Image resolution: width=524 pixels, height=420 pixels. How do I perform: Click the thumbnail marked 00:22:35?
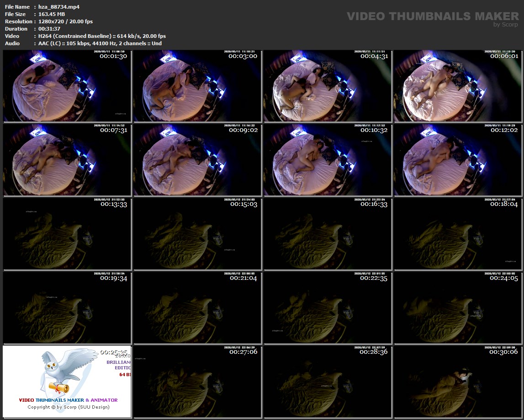click(328, 308)
